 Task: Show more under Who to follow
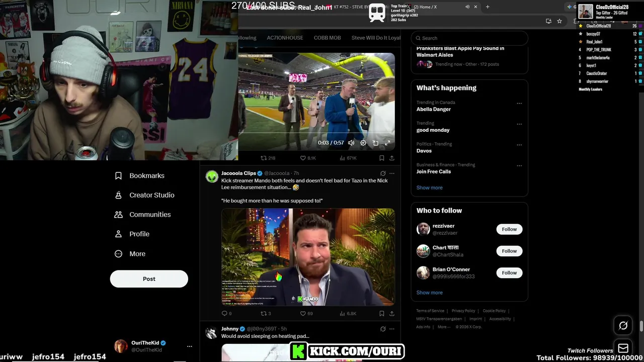pyautogui.click(x=430, y=293)
